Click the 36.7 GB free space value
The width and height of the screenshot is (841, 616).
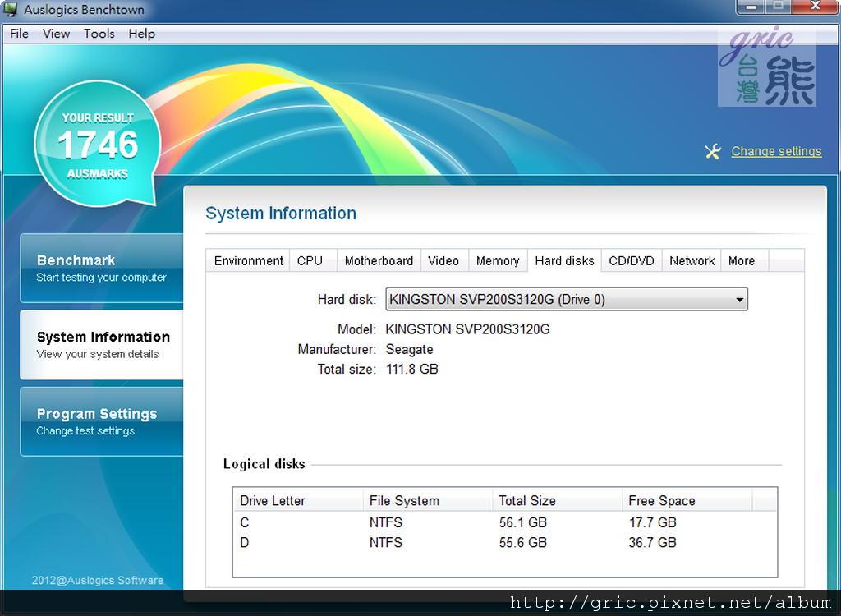(x=653, y=542)
